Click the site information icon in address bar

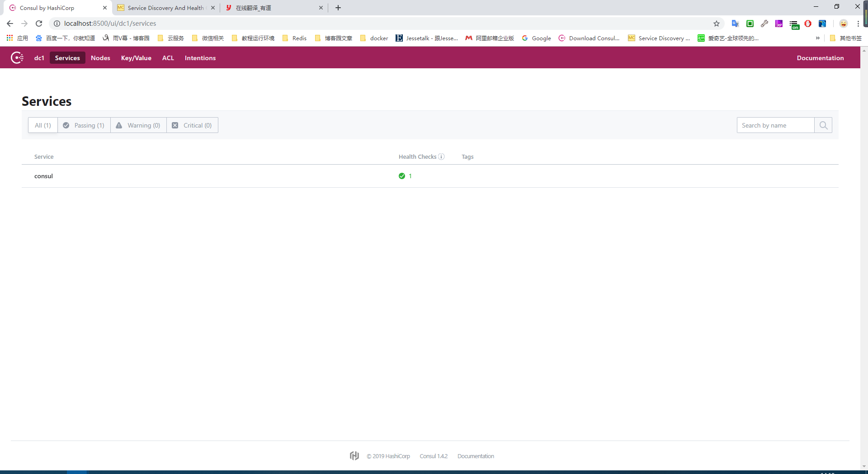click(x=57, y=24)
